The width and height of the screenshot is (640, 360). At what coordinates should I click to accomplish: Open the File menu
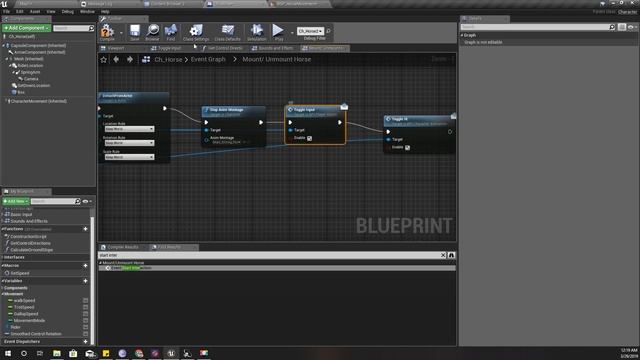(x=7, y=12)
